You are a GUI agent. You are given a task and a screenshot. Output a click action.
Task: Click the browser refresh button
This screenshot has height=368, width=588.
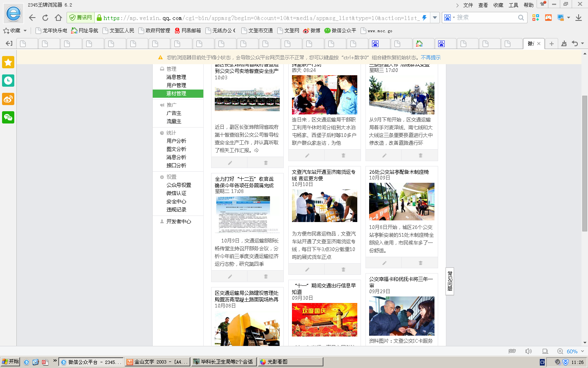(45, 18)
